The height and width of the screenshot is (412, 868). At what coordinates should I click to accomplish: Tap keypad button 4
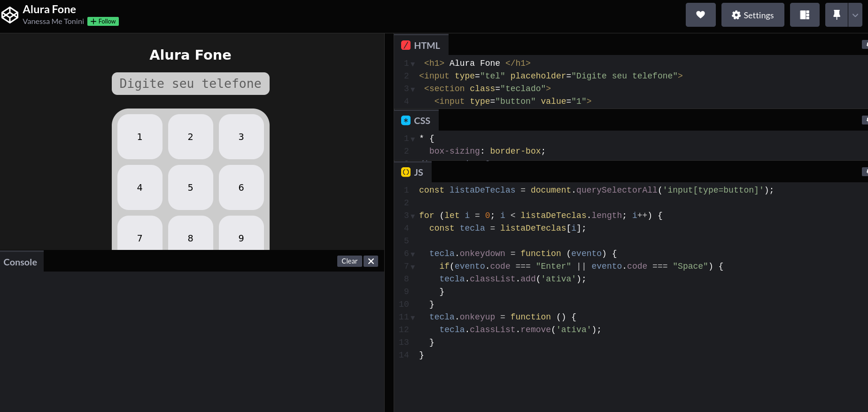point(140,187)
